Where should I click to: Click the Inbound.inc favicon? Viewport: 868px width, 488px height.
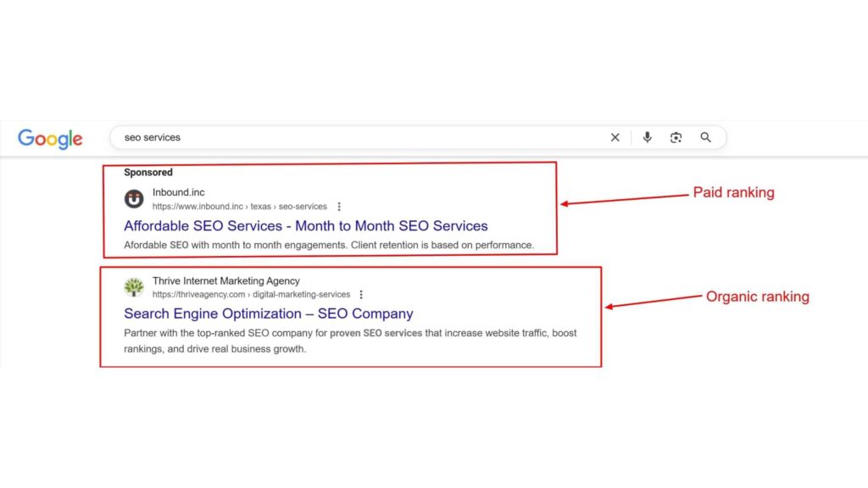[134, 199]
